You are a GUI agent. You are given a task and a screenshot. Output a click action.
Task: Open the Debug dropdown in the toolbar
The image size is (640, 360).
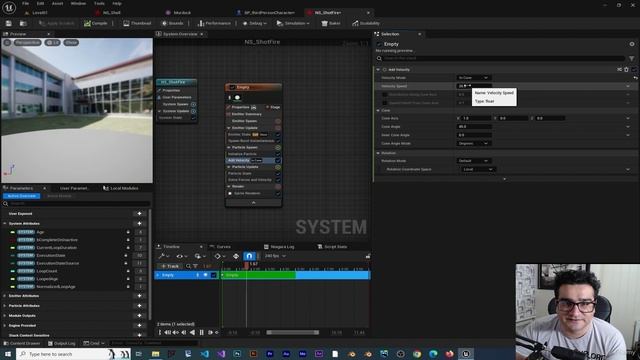[255, 23]
